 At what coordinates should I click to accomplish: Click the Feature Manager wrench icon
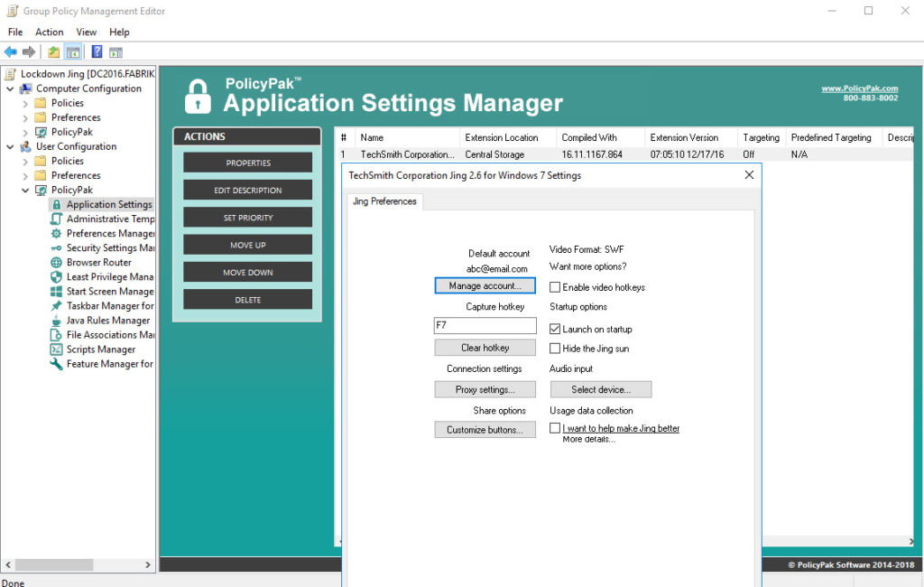[x=56, y=364]
